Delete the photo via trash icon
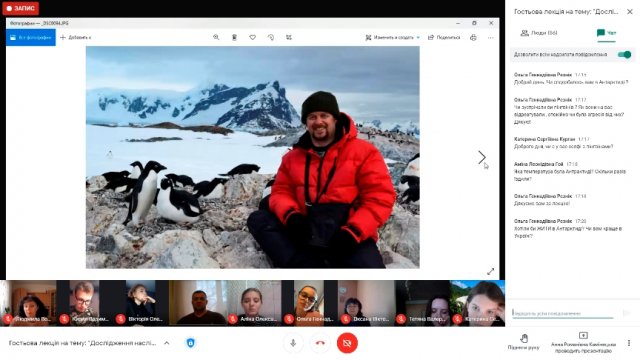 click(234, 37)
